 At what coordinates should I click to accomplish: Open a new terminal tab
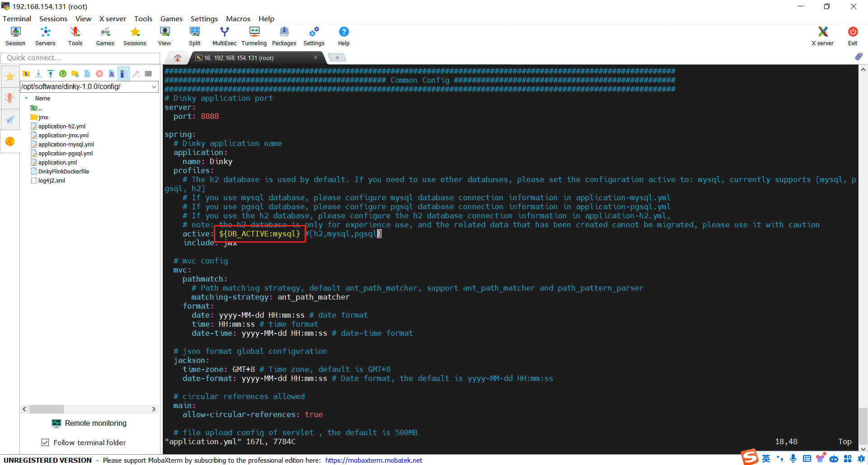337,57
